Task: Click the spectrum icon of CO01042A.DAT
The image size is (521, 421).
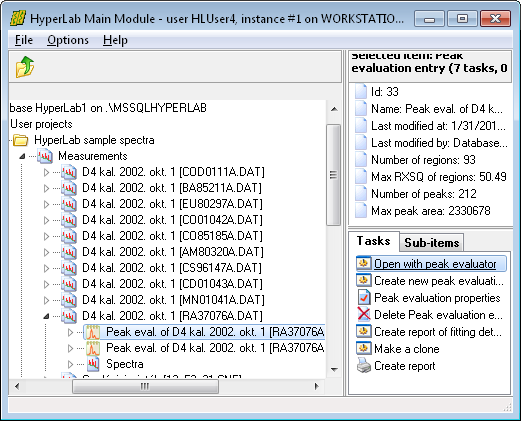Action: pos(69,220)
